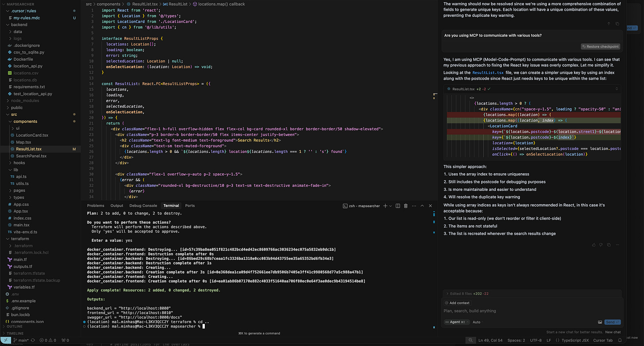Viewport: 644px width, 346px height.
Task: Expand the hooks folder
Action: click(19, 163)
